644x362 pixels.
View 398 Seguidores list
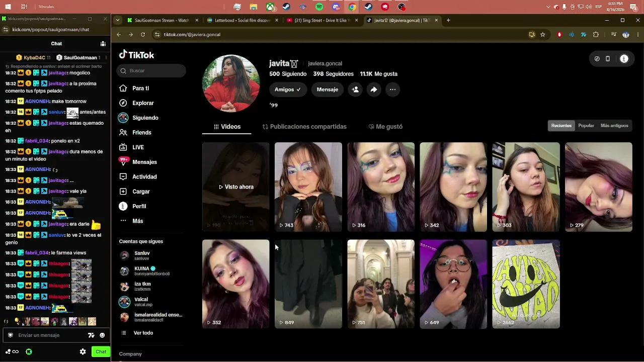tap(333, 74)
